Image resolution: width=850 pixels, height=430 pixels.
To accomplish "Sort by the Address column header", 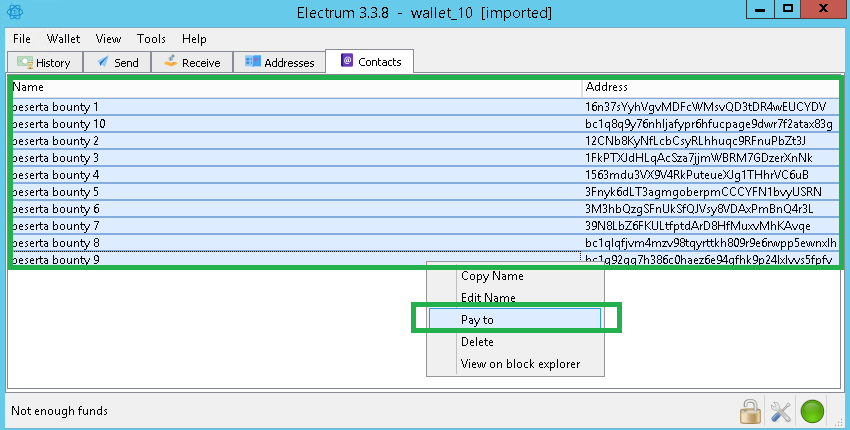I will point(711,87).
